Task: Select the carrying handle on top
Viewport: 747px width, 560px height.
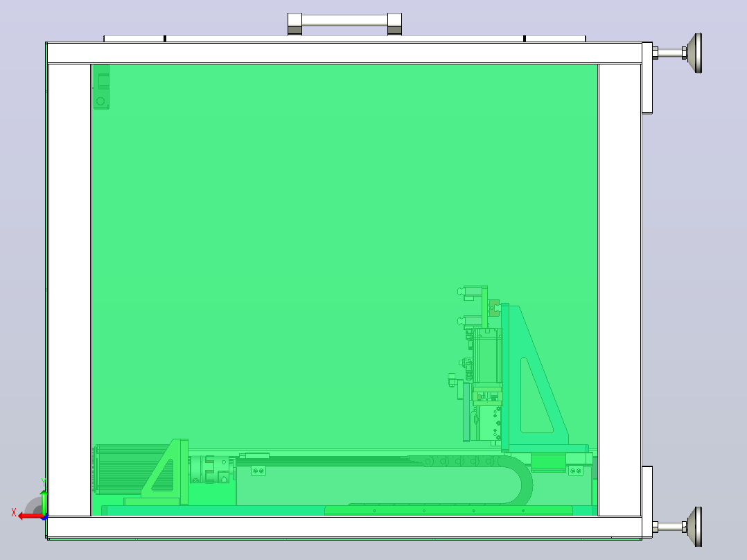Action: click(344, 24)
